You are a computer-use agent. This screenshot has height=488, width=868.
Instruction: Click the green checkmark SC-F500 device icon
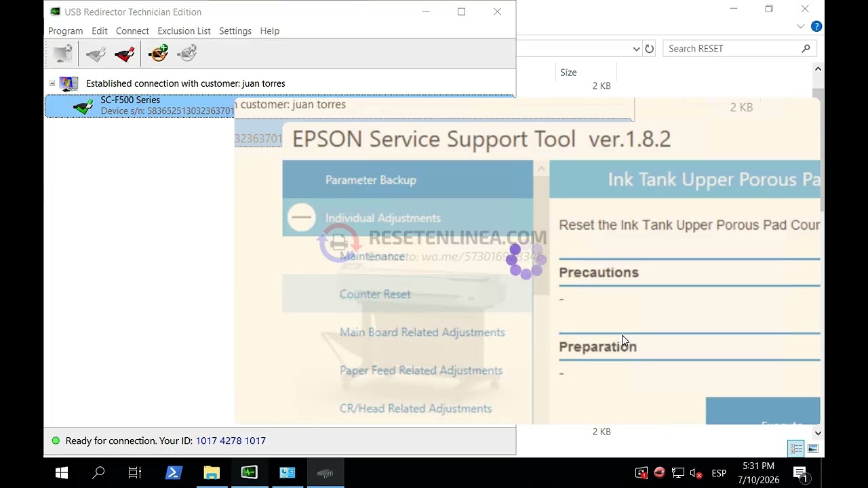[83, 106]
